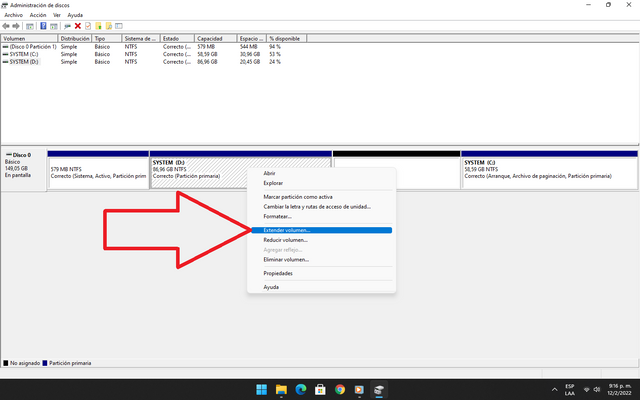This screenshot has height=400, width=640.
Task: Click the Disk Management taskbar icon
Action: coord(379,389)
